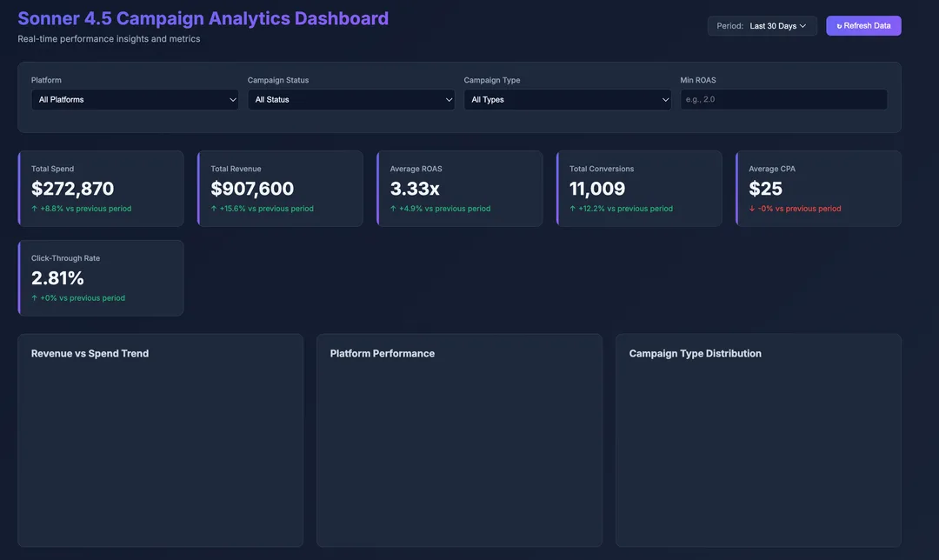Click the Refresh Data button
939x560 pixels.
863,26
